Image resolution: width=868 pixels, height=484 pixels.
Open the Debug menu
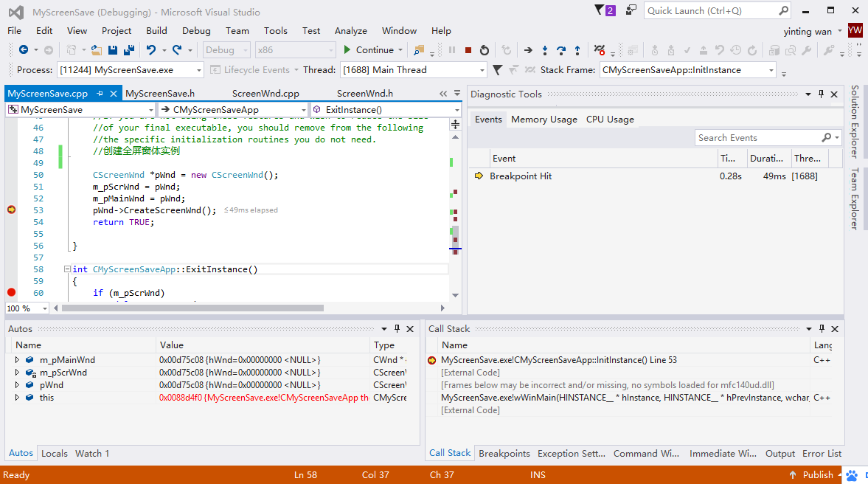(x=196, y=31)
